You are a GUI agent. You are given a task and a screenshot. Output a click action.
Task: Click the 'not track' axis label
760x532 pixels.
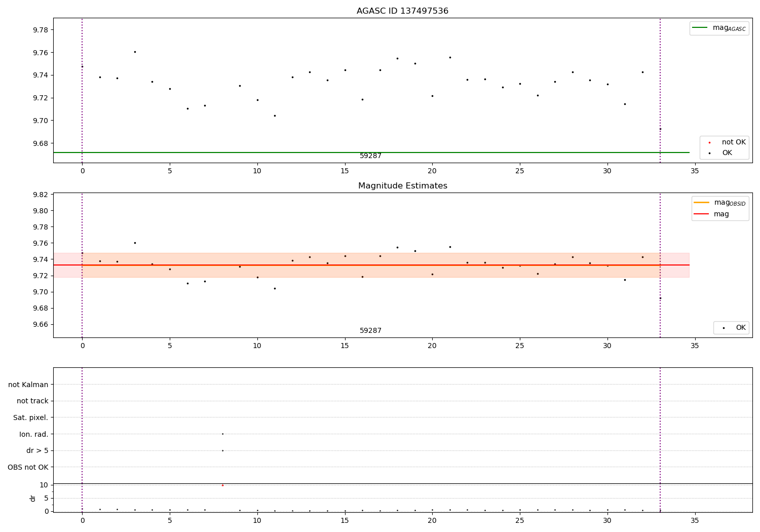coord(32,401)
